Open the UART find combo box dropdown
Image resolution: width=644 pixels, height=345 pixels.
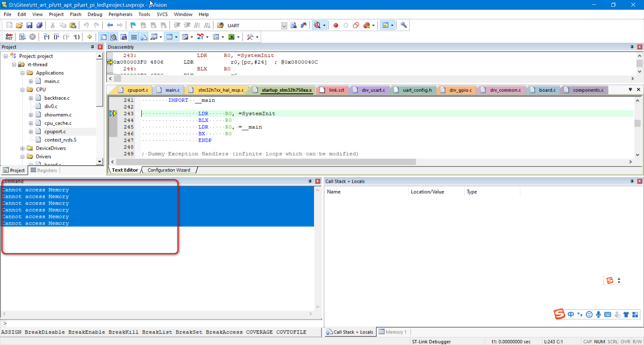284,26
